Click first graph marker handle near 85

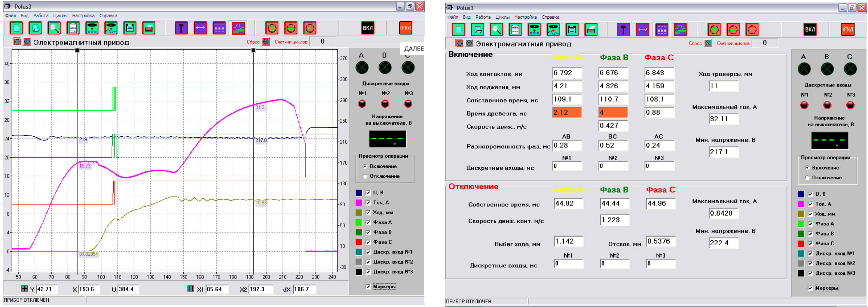[77, 50]
